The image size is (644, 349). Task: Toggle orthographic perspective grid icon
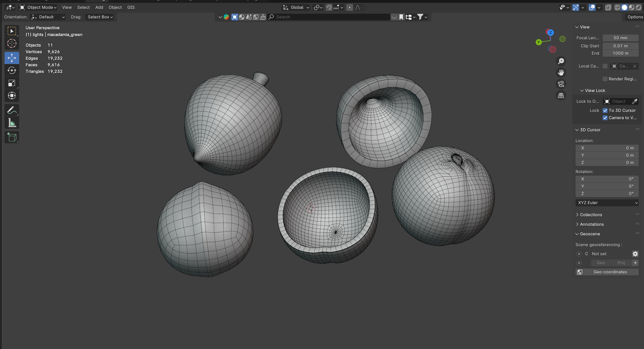(x=561, y=96)
